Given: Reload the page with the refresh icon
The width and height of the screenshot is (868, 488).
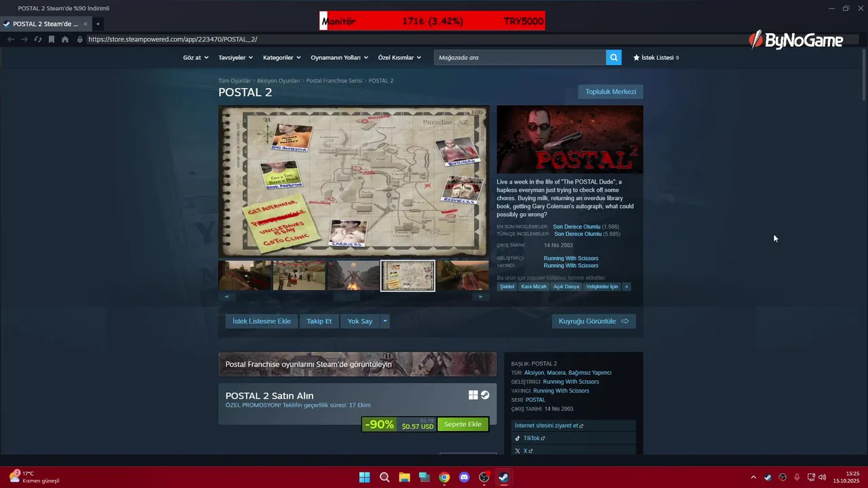Looking at the screenshot, I should [38, 39].
